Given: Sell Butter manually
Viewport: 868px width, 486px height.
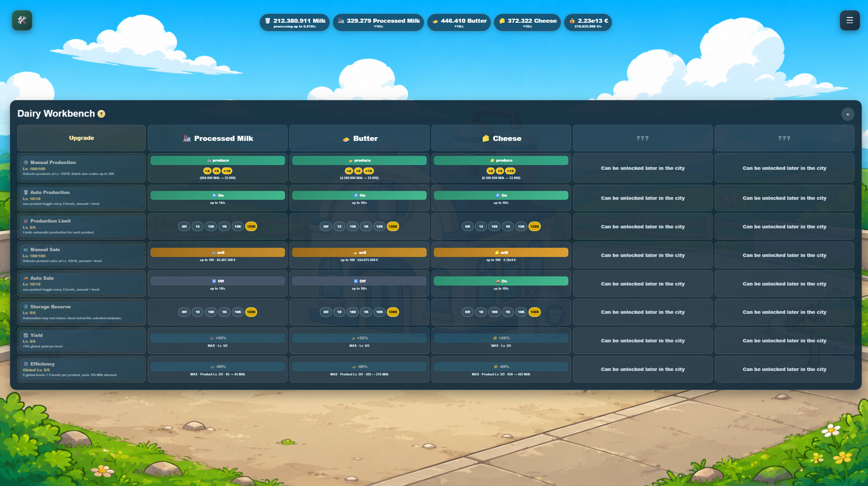Looking at the screenshot, I should (359, 252).
